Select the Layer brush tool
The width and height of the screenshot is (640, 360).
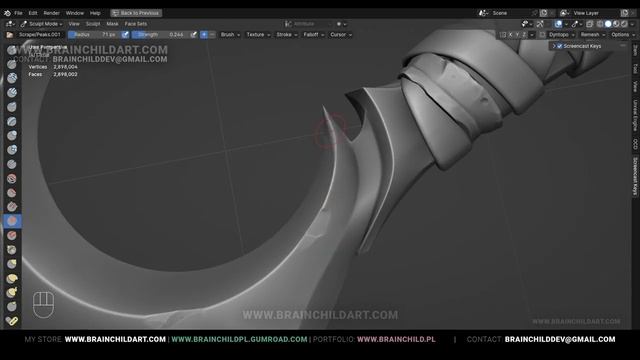coord(12,121)
